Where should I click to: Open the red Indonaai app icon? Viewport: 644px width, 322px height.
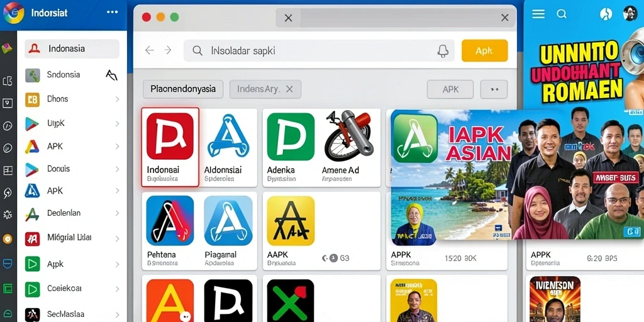point(170,136)
